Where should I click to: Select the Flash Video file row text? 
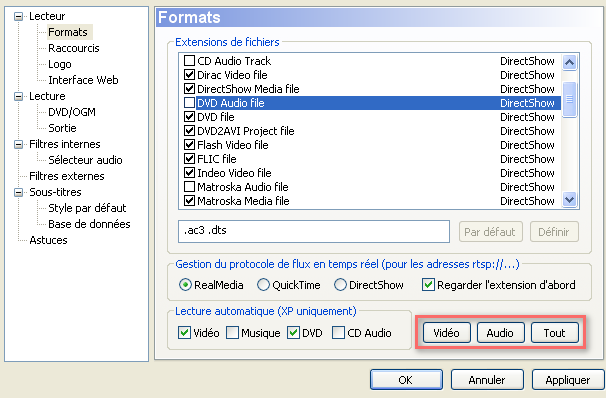coord(233,145)
